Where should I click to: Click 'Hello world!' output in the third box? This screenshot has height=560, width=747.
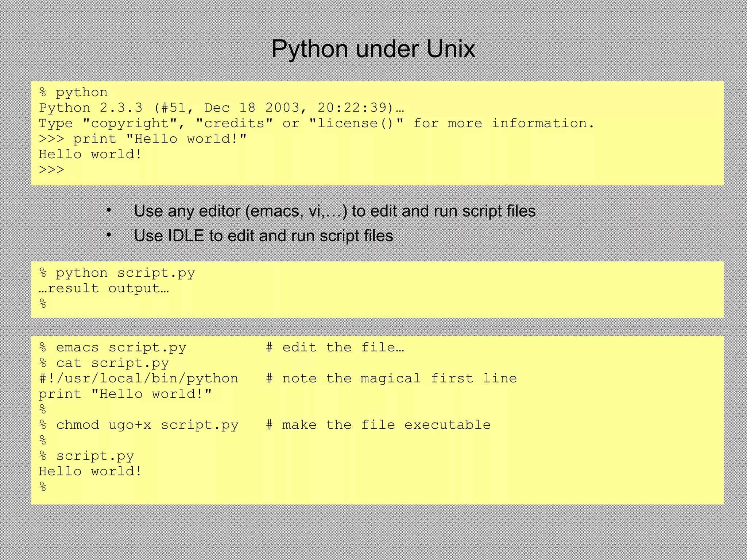pyautogui.click(x=90, y=471)
